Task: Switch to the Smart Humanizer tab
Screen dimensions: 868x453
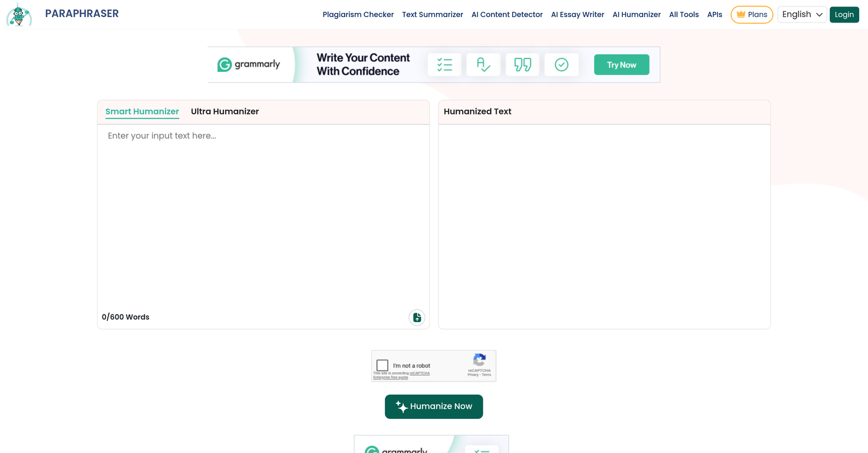Action: point(142,111)
